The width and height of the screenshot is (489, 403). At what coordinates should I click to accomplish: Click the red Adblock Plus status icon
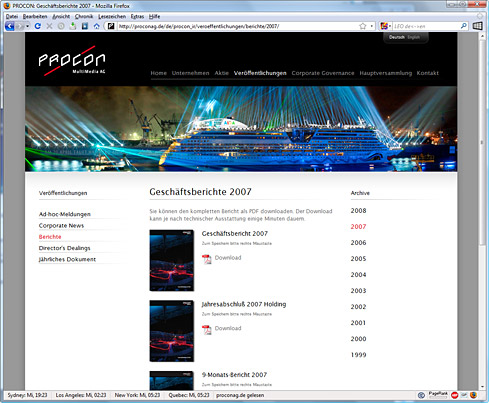[x=454, y=395]
